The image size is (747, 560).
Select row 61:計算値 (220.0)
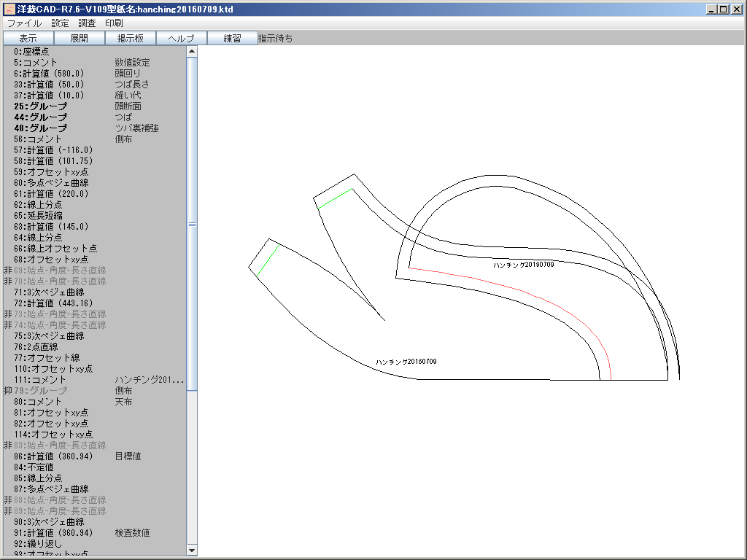click(x=95, y=194)
